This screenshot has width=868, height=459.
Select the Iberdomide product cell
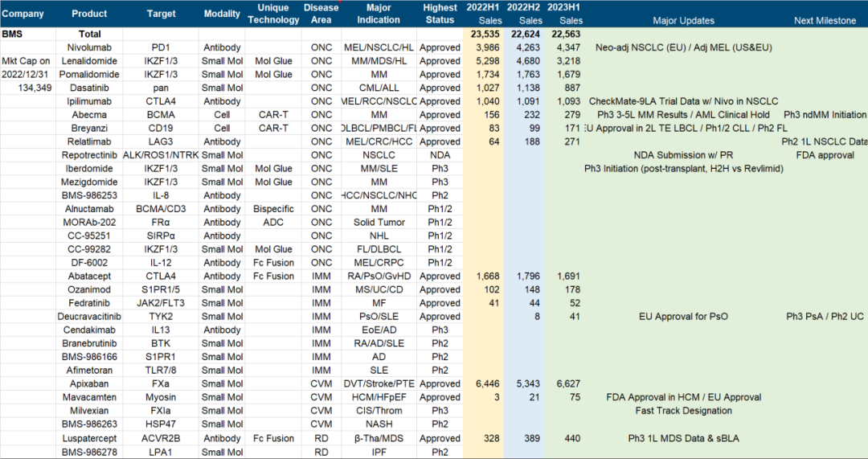click(x=89, y=168)
